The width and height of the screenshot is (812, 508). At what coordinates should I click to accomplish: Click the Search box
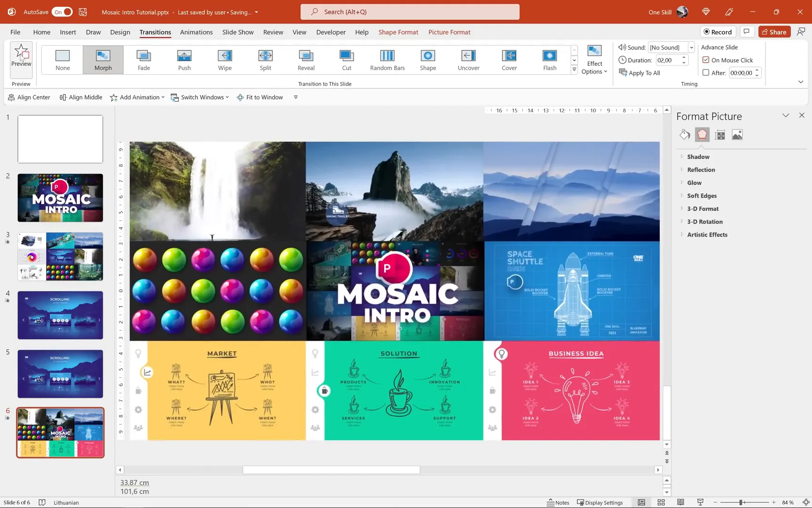click(410, 12)
